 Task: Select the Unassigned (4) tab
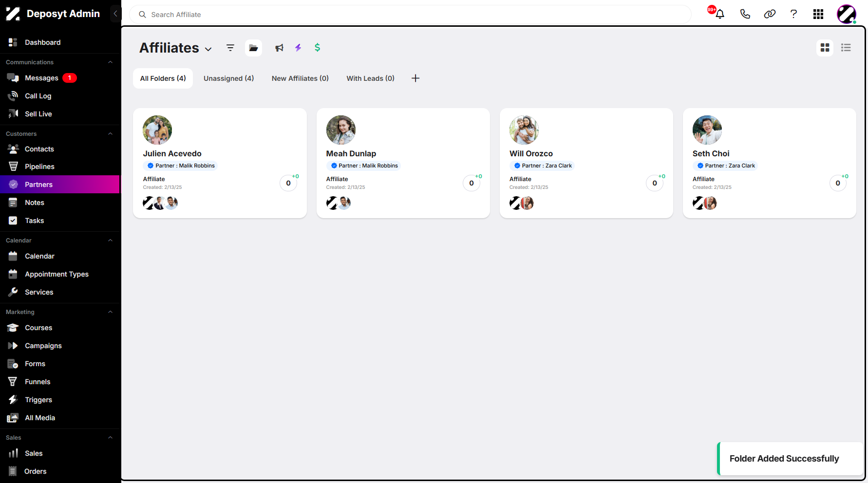coord(228,78)
